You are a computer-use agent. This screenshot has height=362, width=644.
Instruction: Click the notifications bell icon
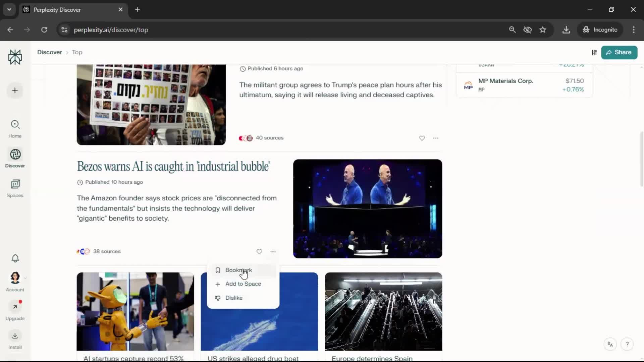[15, 258]
